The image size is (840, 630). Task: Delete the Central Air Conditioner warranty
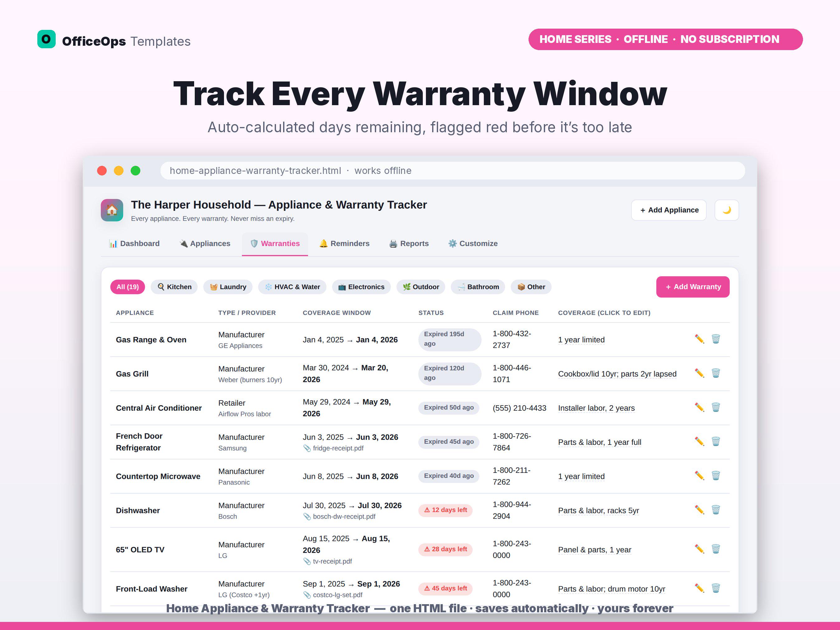click(x=716, y=407)
